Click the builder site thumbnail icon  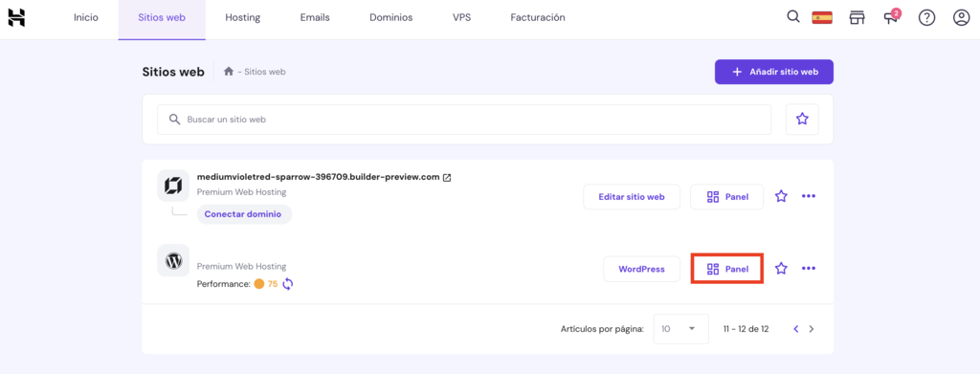(x=173, y=186)
